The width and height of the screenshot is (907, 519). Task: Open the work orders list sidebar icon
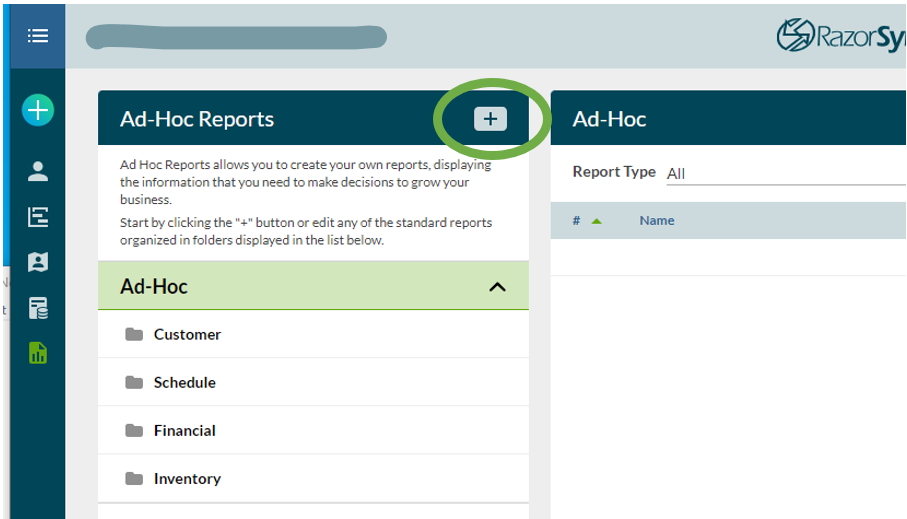38,217
